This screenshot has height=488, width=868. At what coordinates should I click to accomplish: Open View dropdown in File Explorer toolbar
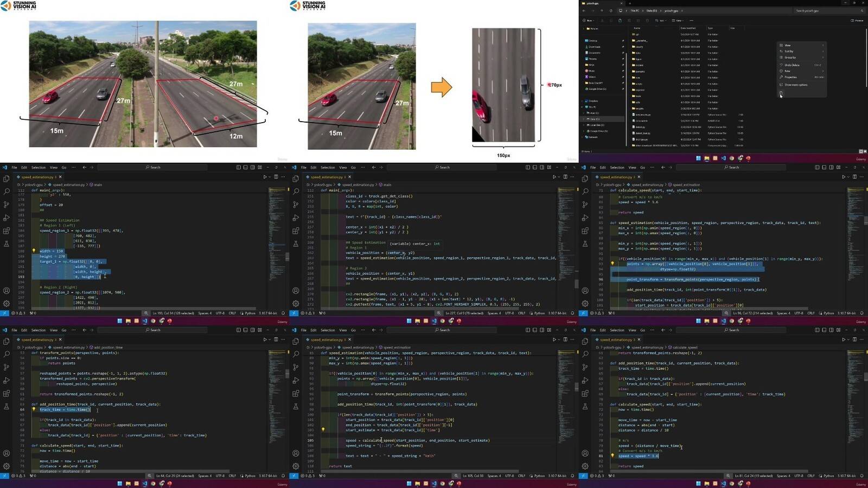coord(678,21)
